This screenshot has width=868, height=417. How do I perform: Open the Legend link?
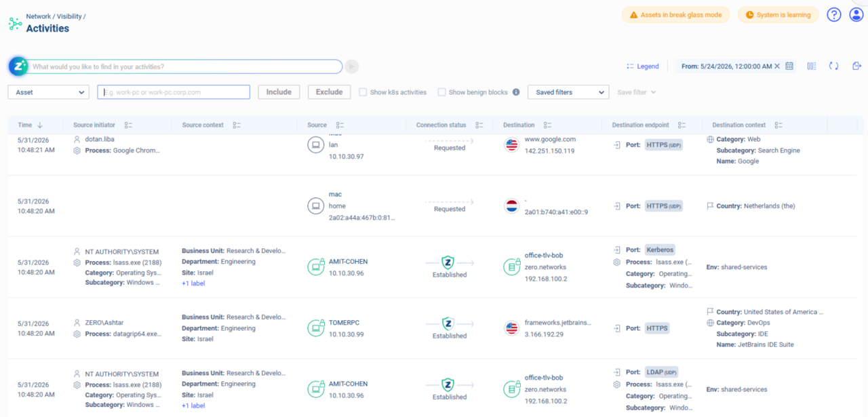[643, 66]
